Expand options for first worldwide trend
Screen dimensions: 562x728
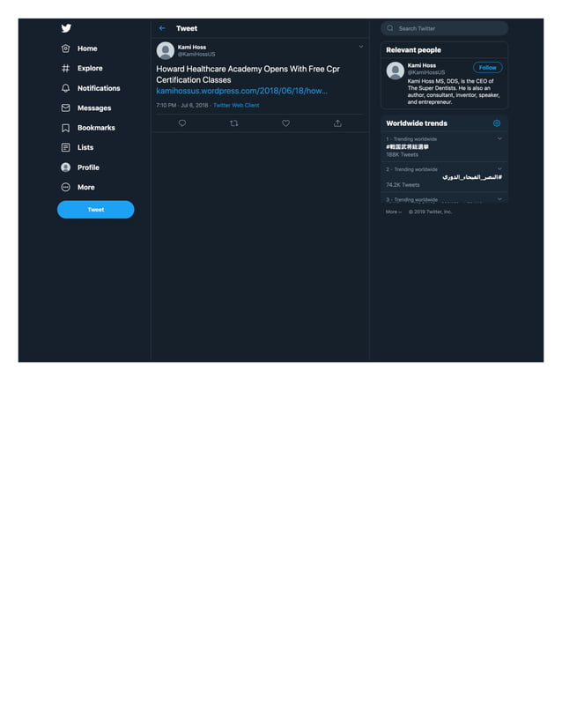tap(499, 138)
